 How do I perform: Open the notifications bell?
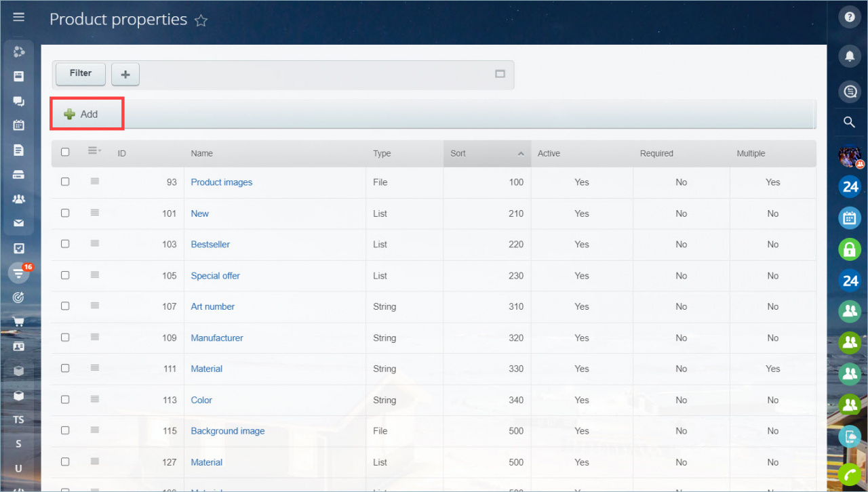[849, 56]
